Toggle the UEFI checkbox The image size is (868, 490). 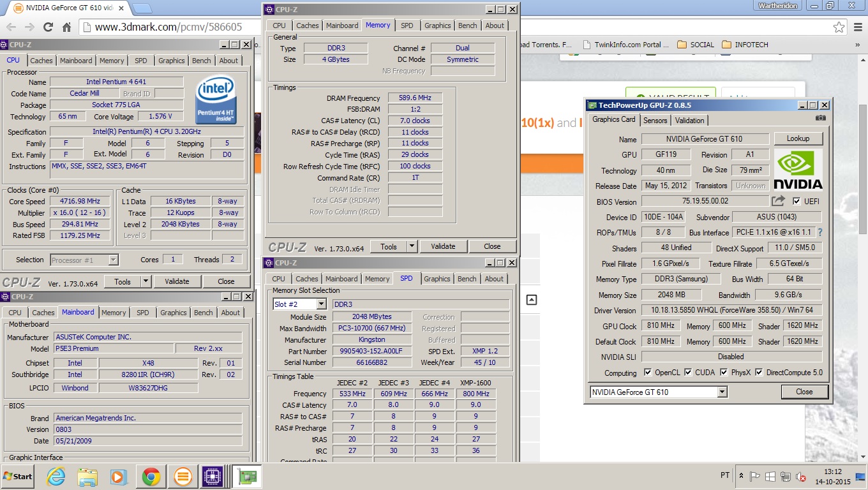(x=797, y=201)
